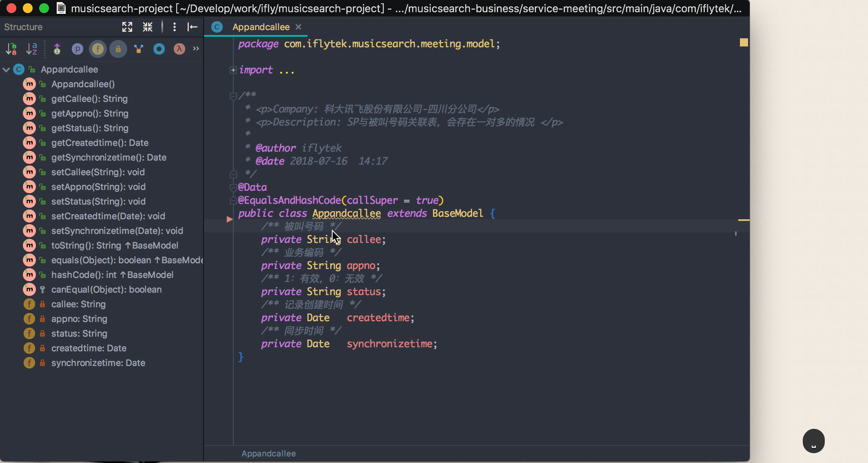Click Sort by Visibility icon

[x=11, y=49]
